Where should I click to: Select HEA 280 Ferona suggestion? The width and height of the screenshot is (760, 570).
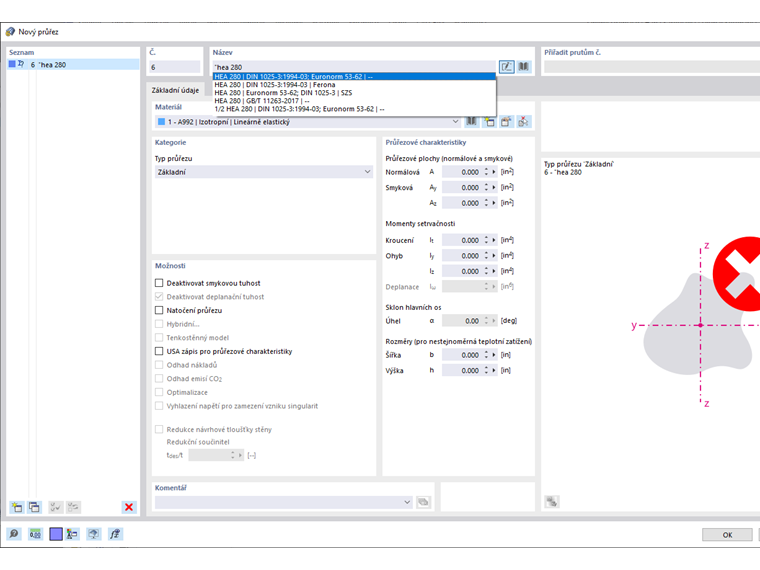(354, 85)
